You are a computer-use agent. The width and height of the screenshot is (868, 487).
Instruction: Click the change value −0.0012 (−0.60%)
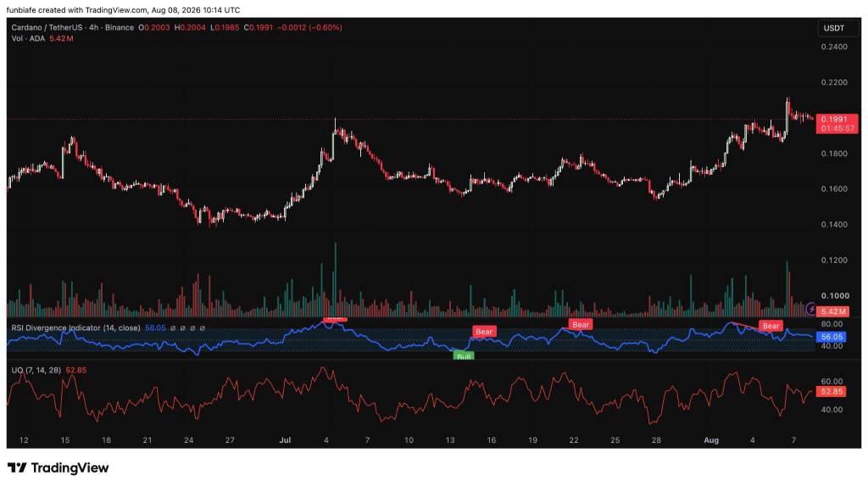point(309,27)
